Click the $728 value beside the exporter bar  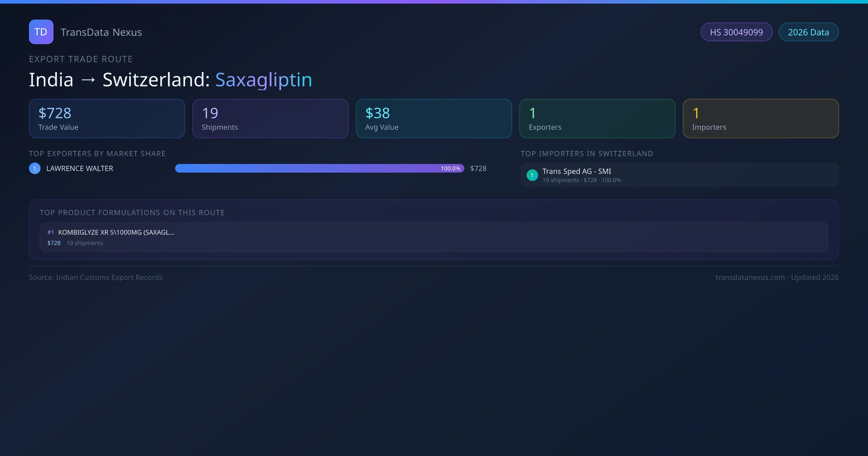pos(478,168)
